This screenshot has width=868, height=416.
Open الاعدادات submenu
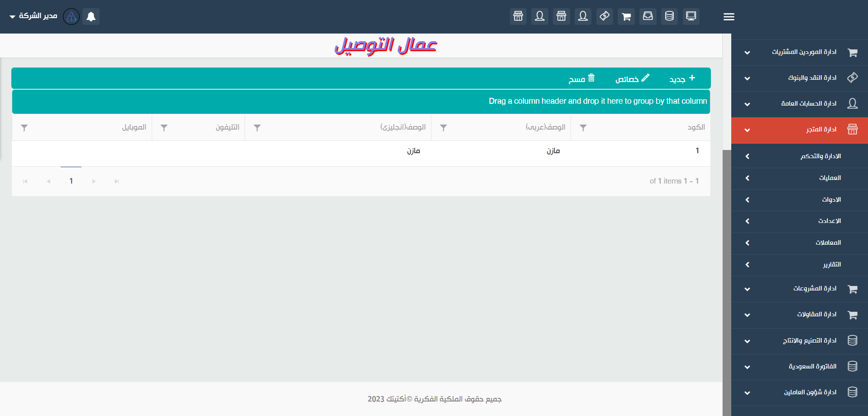tap(800, 221)
